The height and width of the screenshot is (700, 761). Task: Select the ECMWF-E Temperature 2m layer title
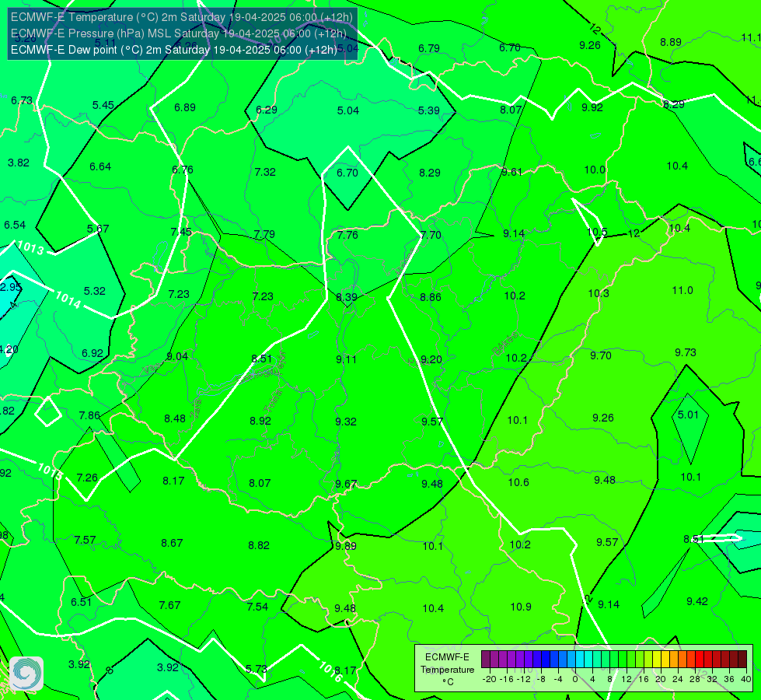(x=182, y=17)
